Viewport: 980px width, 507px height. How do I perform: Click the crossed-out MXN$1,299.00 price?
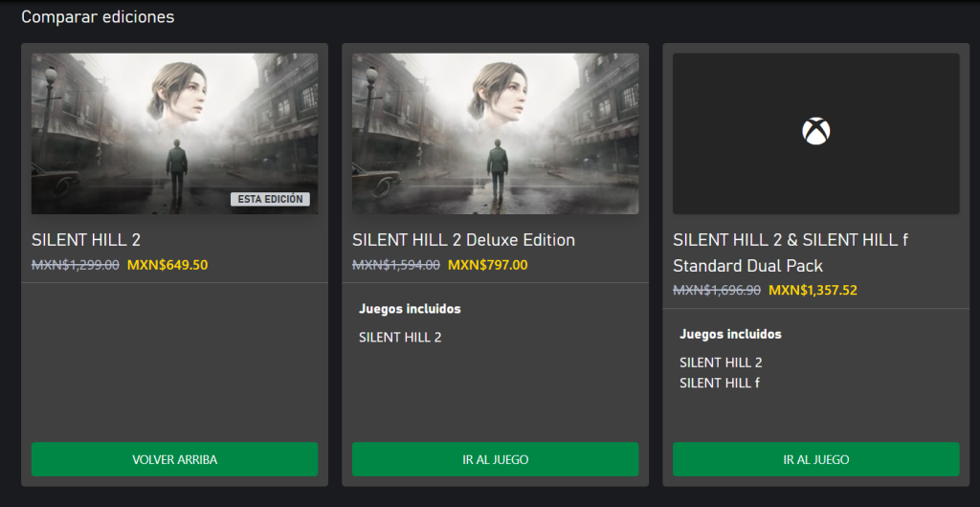pos(76,265)
